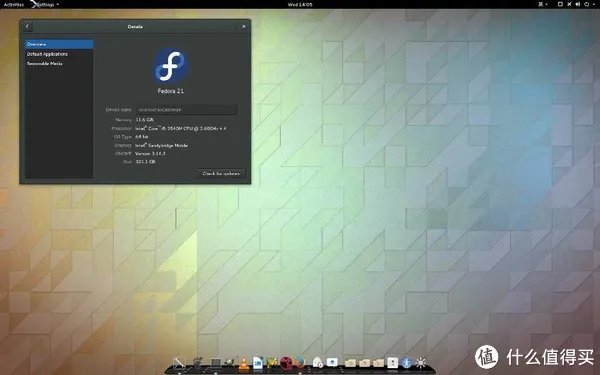The image size is (600, 375).
Task: Go back using Details header arrow
Action: [x=27, y=26]
